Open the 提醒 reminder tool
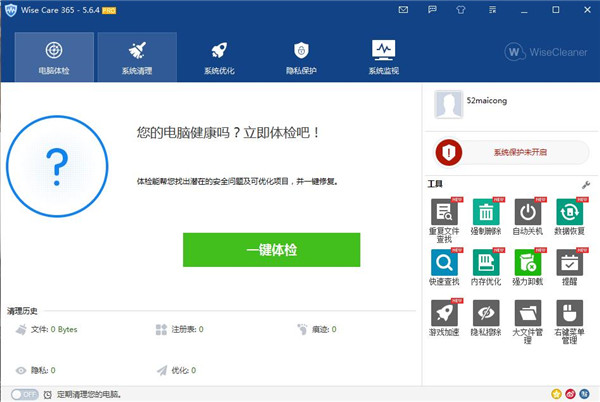Viewport: 600px width, 402px height. (x=569, y=267)
